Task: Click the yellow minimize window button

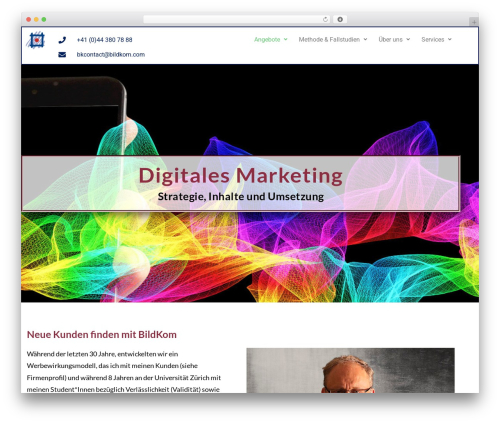Action: [x=36, y=19]
